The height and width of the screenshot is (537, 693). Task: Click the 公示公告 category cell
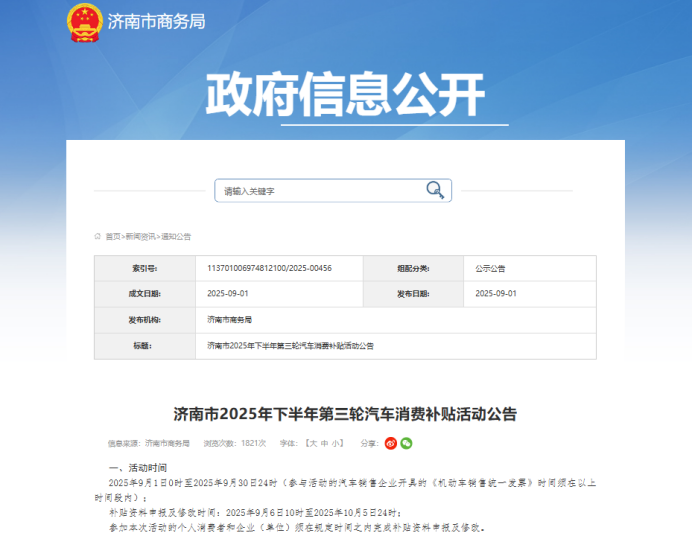pyautogui.click(x=490, y=268)
